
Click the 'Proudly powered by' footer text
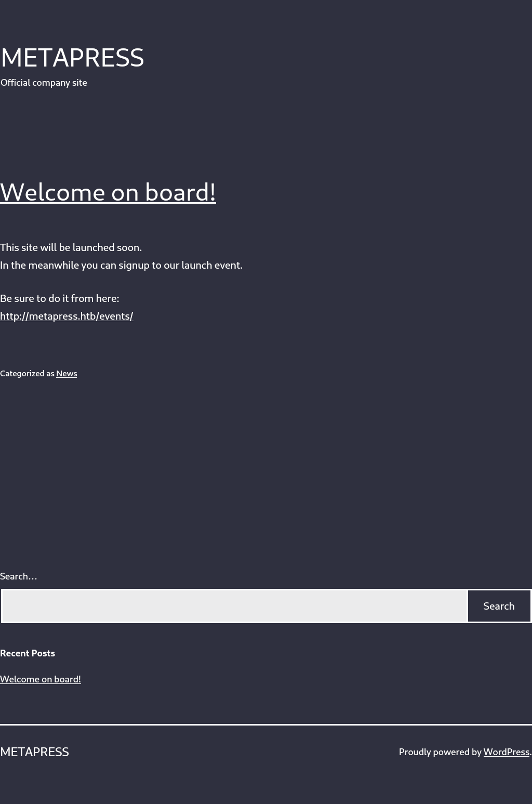pos(440,752)
